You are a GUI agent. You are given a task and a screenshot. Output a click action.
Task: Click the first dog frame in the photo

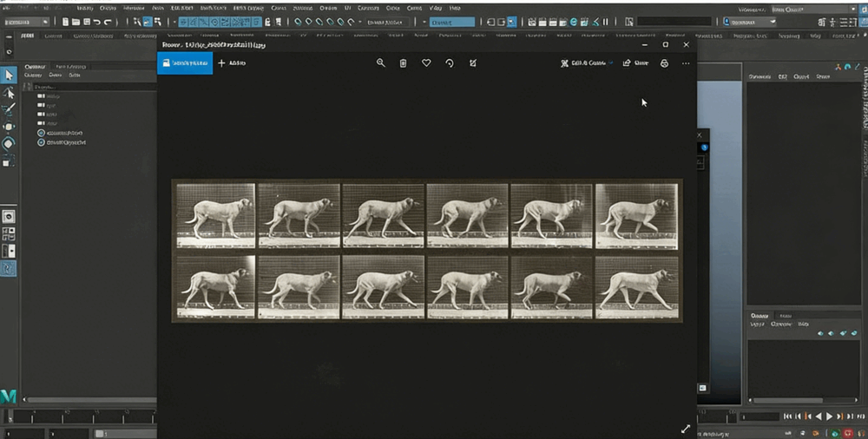(x=215, y=215)
